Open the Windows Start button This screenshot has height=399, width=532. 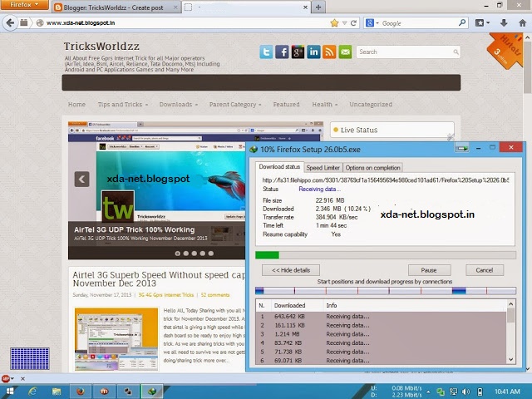pyautogui.click(x=10, y=392)
